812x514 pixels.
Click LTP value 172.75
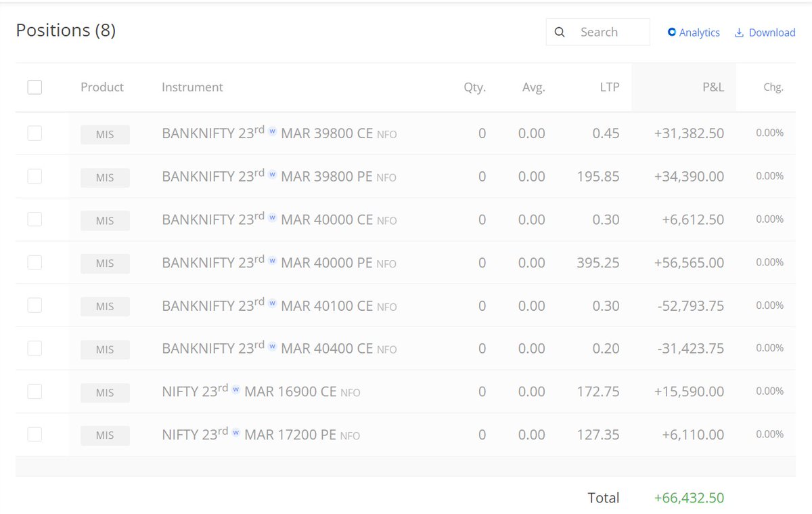click(x=598, y=391)
